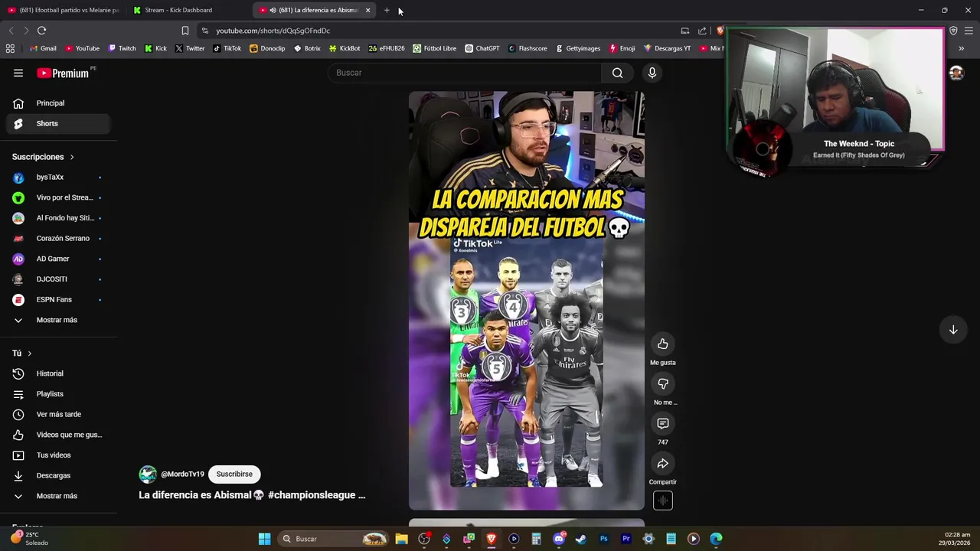Open DJCOSITI subscription channel
Screen dimensions: 980x551
click(x=58, y=279)
